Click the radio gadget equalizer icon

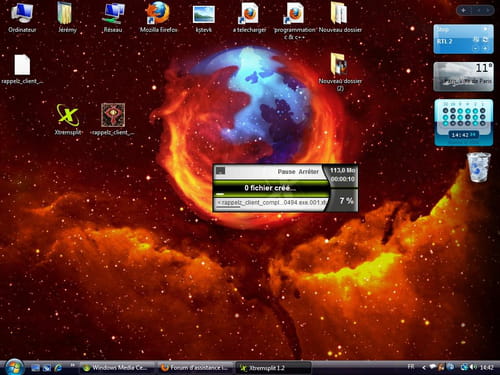point(476,39)
